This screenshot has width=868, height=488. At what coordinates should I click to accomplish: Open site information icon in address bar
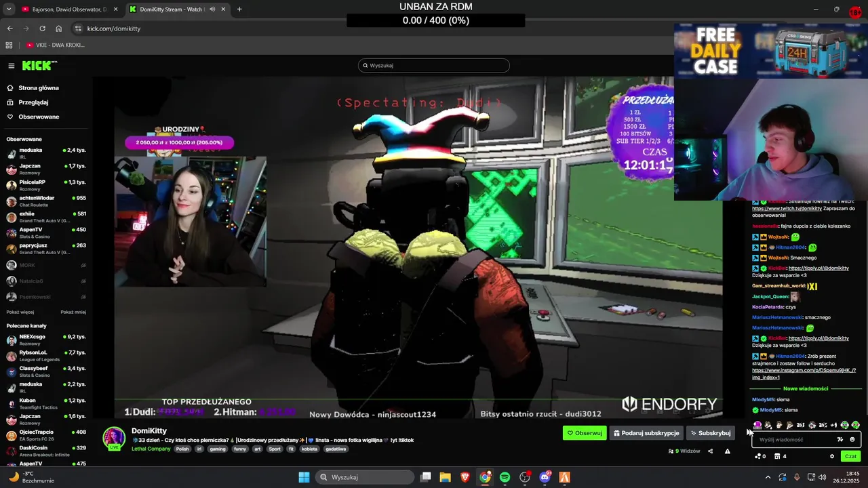(x=78, y=28)
